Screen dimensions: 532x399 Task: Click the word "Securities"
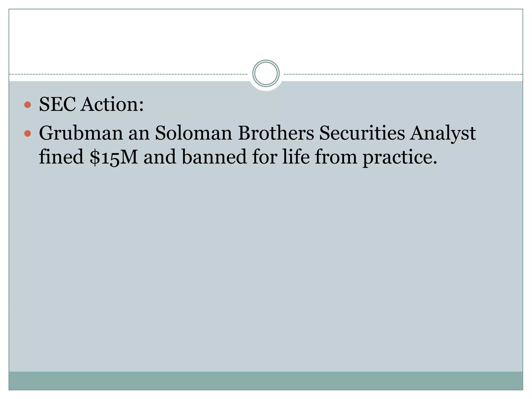[x=362, y=133]
